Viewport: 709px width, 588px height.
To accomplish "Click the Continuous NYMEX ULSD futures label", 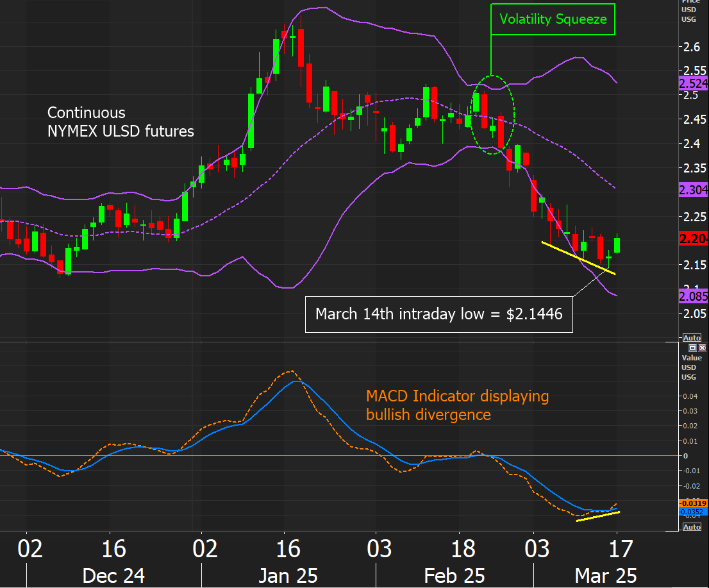I will [121, 122].
